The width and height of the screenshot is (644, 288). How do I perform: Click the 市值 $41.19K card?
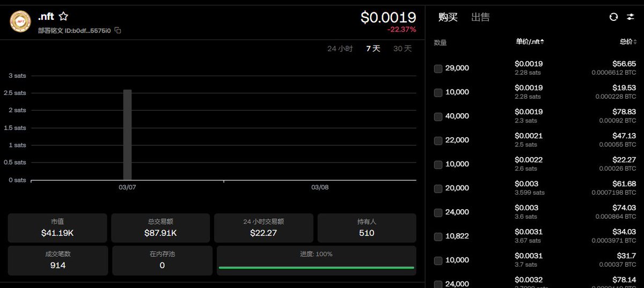[57, 227]
